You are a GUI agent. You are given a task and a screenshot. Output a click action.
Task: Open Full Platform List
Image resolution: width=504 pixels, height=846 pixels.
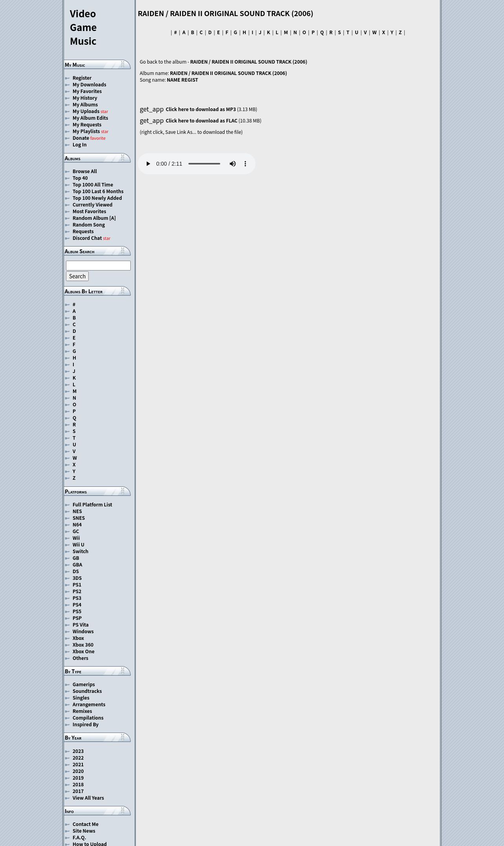92,505
